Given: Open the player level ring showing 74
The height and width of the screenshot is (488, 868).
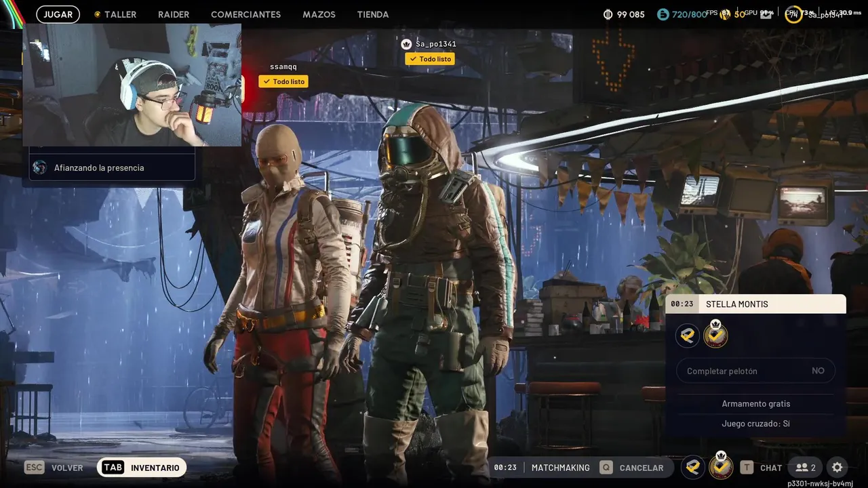Looking at the screenshot, I should (793, 14).
